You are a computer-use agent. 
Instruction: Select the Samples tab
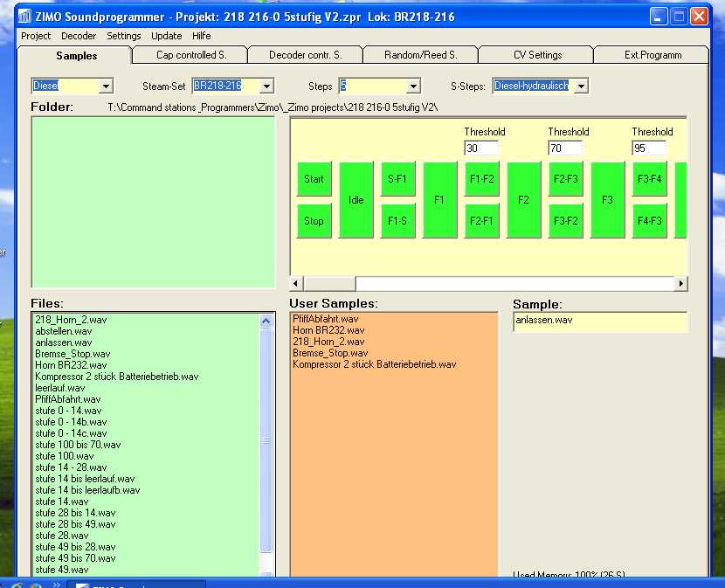(76, 56)
